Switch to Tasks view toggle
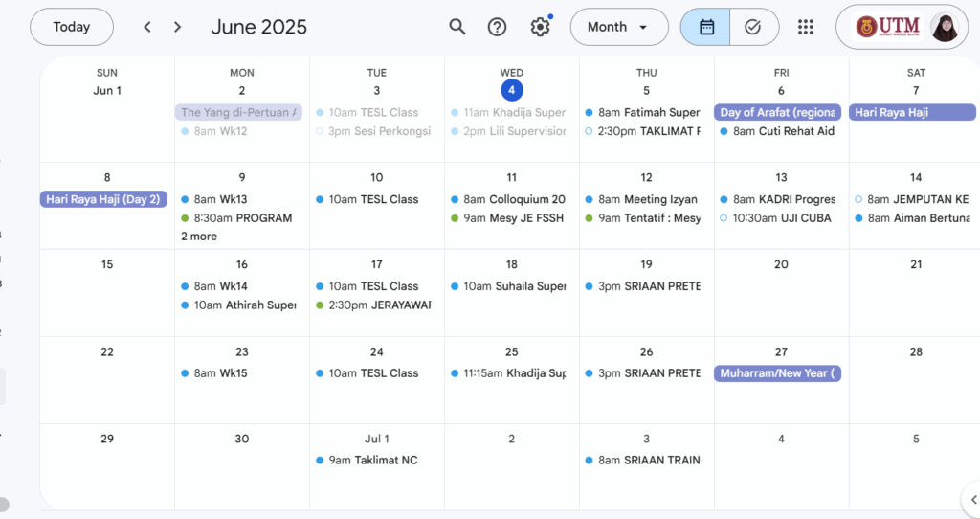The width and height of the screenshot is (980, 519). pos(753,27)
